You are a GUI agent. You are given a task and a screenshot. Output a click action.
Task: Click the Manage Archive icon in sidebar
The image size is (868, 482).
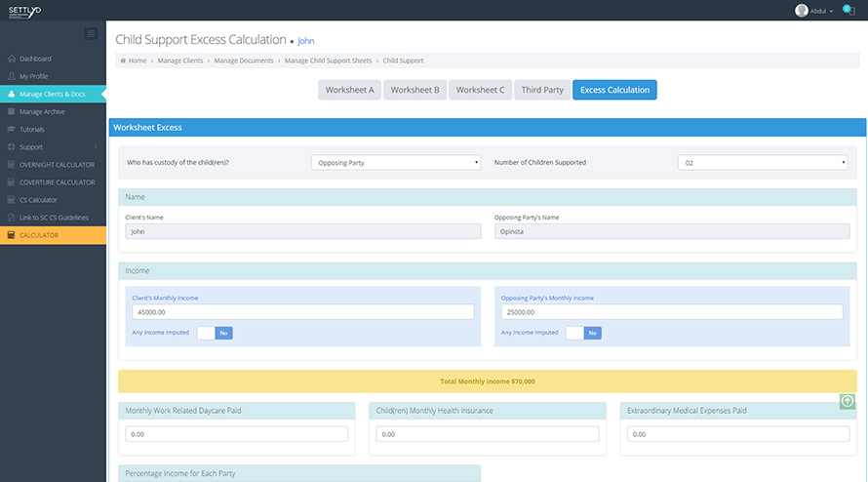coord(12,112)
